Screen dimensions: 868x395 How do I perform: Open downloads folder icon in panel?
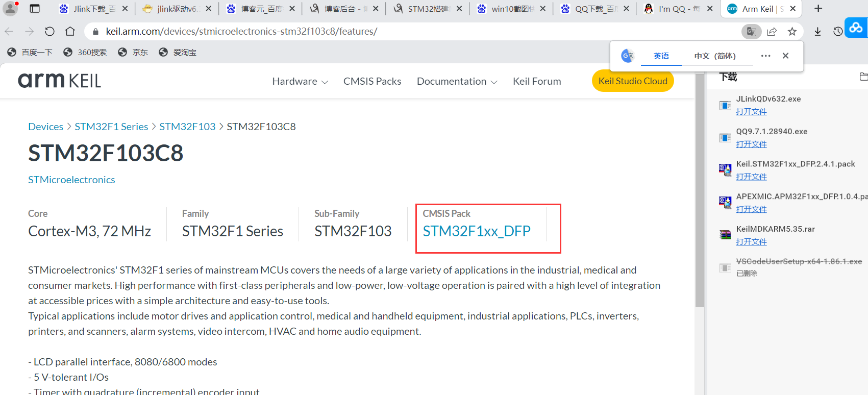tap(863, 77)
